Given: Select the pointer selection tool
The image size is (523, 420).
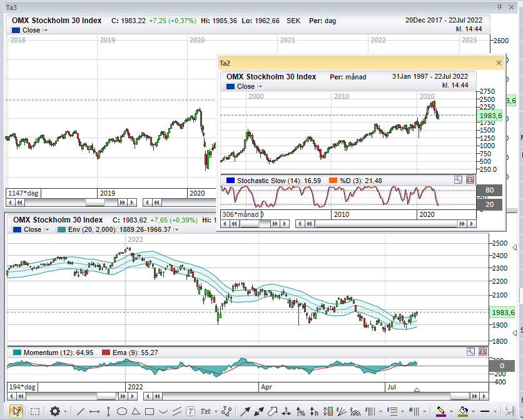Looking at the screenshot, I should 16,411.
